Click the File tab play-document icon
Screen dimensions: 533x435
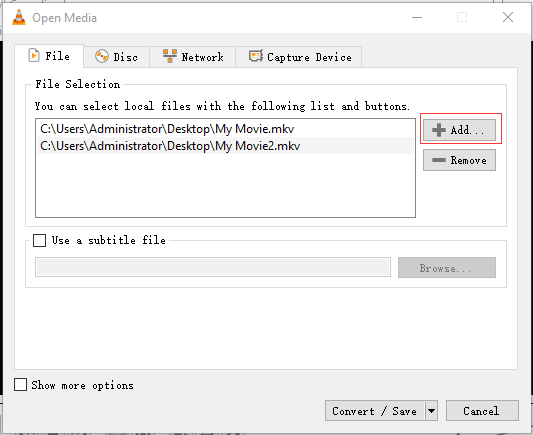click(34, 56)
